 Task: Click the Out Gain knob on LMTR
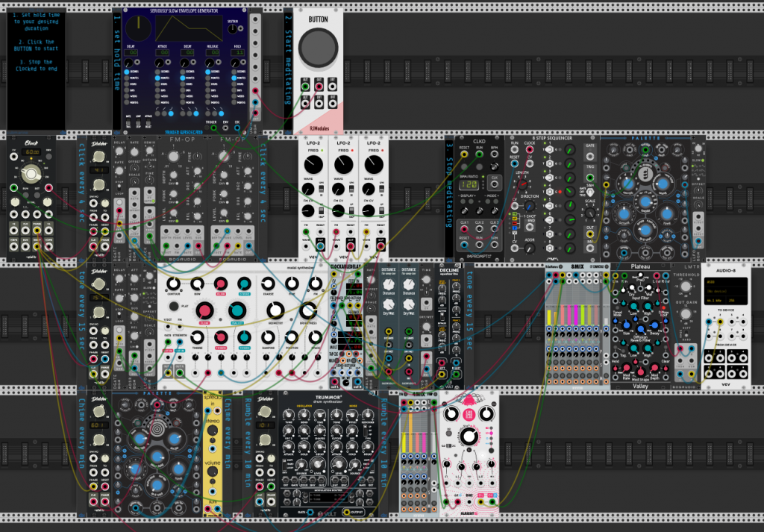(686, 314)
